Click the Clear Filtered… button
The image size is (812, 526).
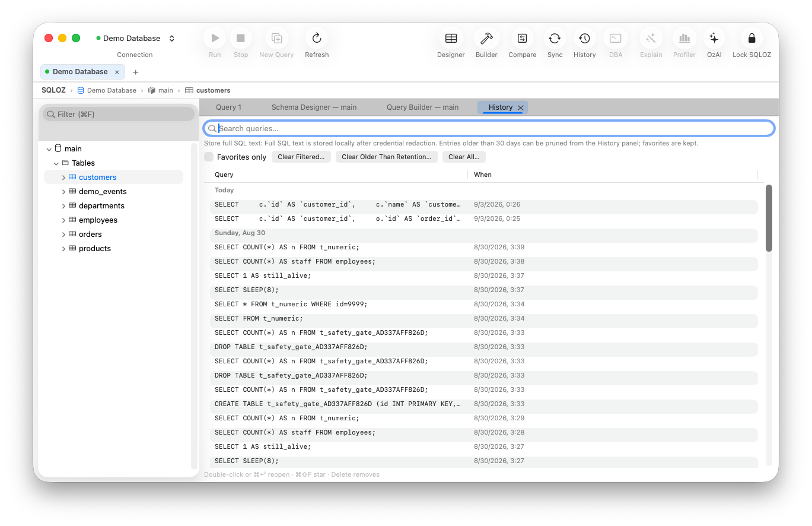tap(301, 157)
